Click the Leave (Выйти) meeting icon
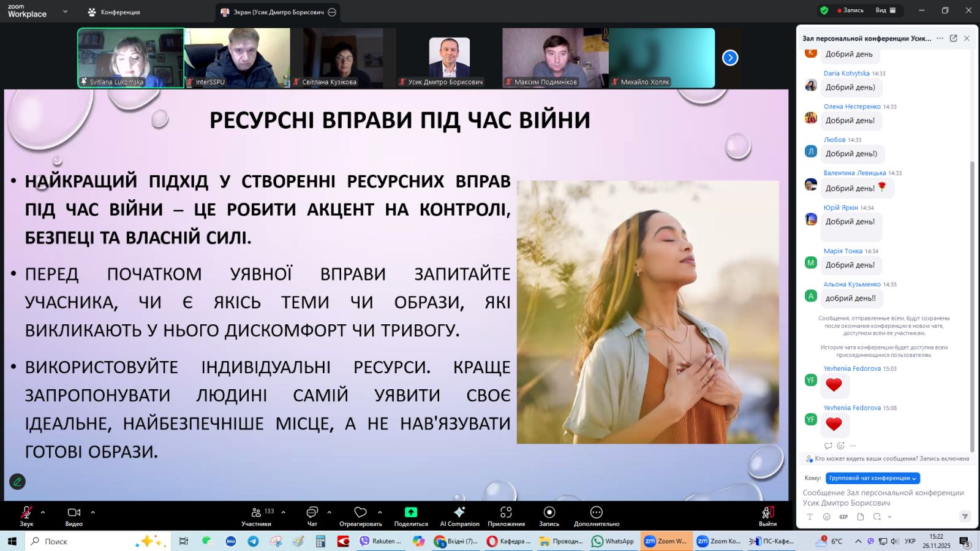 tap(767, 512)
